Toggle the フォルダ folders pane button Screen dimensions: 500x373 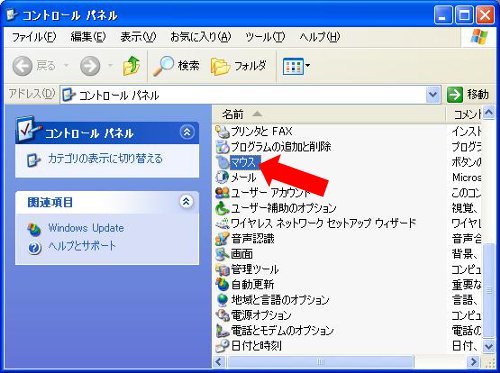239,66
